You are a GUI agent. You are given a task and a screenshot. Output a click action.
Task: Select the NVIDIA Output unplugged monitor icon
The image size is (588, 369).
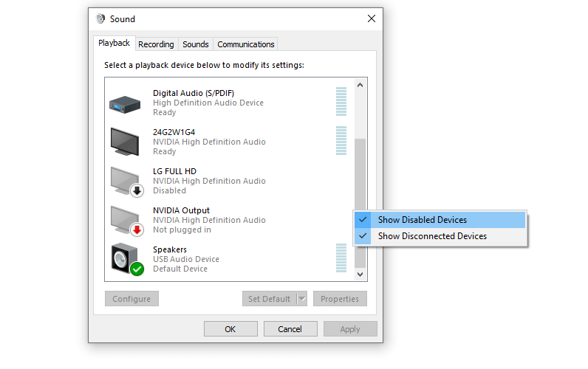pyautogui.click(x=126, y=221)
